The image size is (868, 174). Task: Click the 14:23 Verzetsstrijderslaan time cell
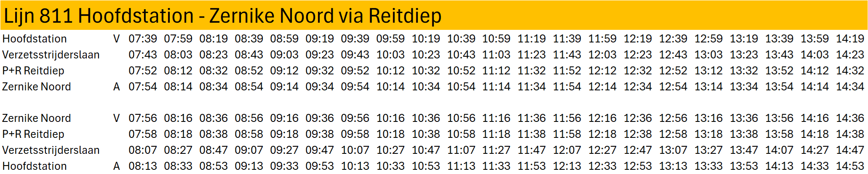tap(850, 55)
